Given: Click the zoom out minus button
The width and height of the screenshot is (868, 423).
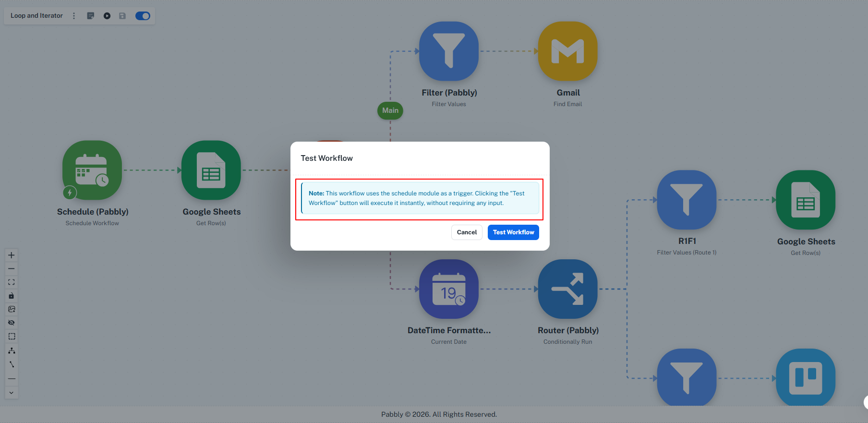Looking at the screenshot, I should [12, 269].
